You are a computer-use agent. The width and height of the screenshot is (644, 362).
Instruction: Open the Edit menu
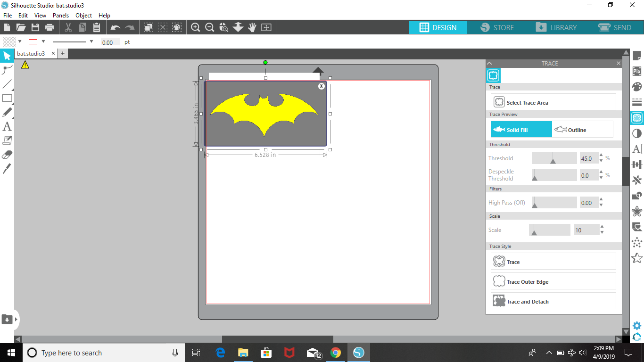23,16
